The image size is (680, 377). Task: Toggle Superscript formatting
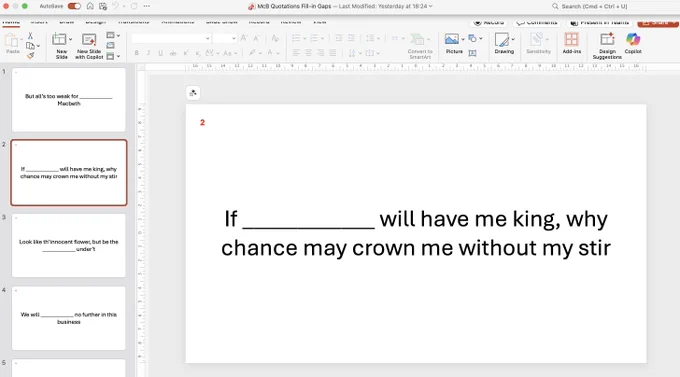pyautogui.click(x=186, y=53)
